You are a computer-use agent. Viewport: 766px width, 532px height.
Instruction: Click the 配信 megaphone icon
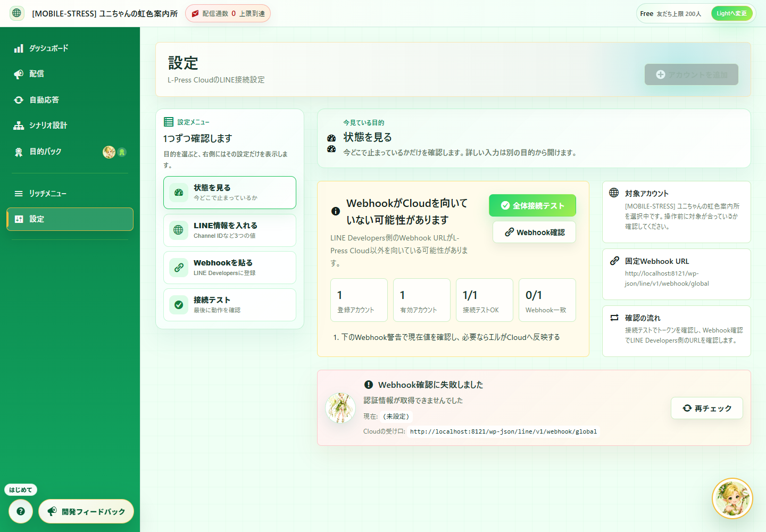pos(19,74)
